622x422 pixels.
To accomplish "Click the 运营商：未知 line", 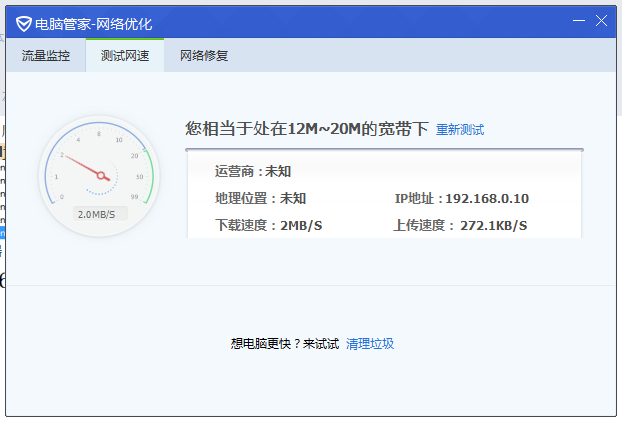I will [253, 171].
